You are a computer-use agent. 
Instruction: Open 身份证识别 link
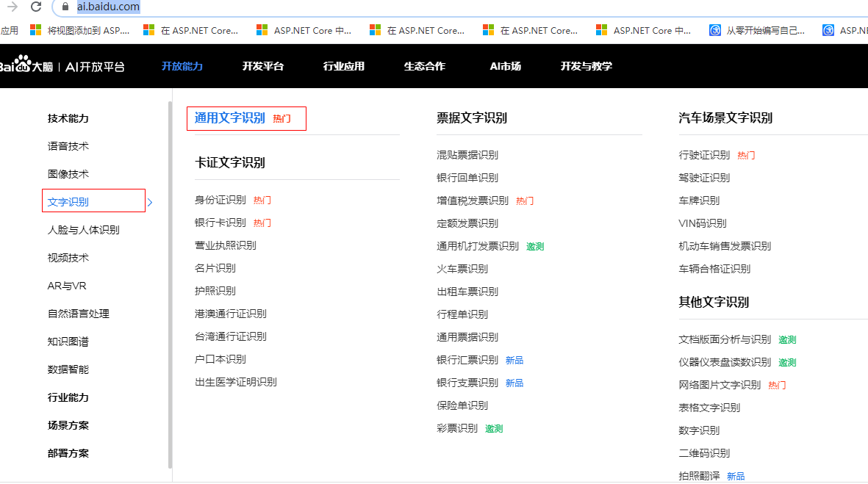tap(220, 200)
